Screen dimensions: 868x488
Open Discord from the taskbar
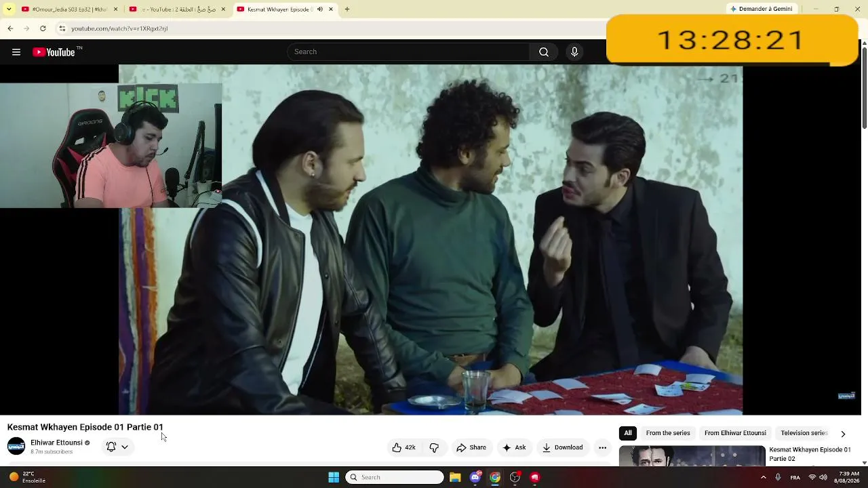pyautogui.click(x=475, y=477)
